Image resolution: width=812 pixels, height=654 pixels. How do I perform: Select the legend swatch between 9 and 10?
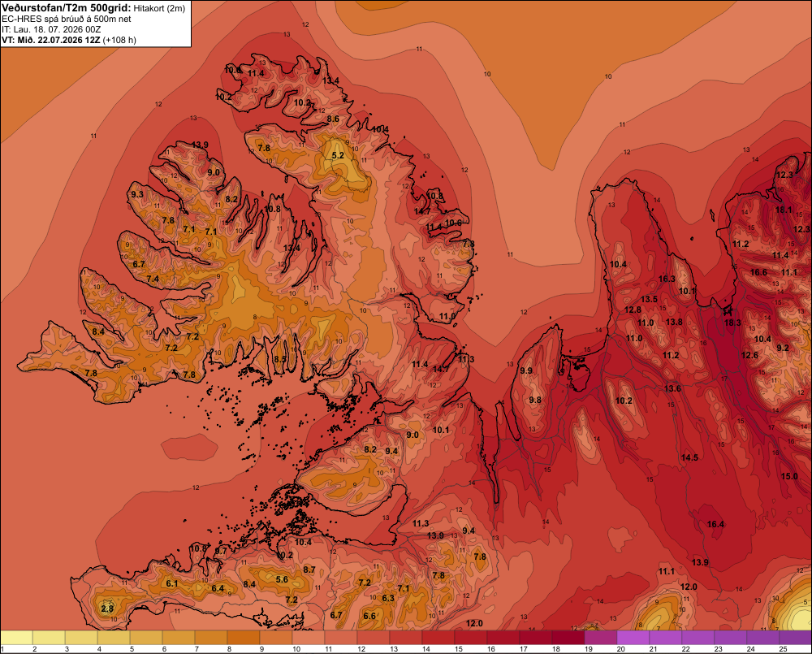[276, 637]
